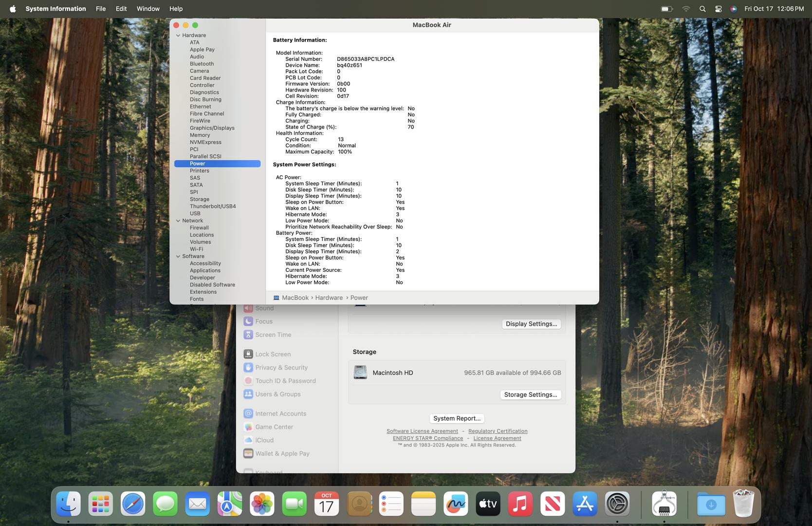Image resolution: width=812 pixels, height=526 pixels.
Task: Select Graphics/Displays in the sidebar
Action: [x=212, y=128]
